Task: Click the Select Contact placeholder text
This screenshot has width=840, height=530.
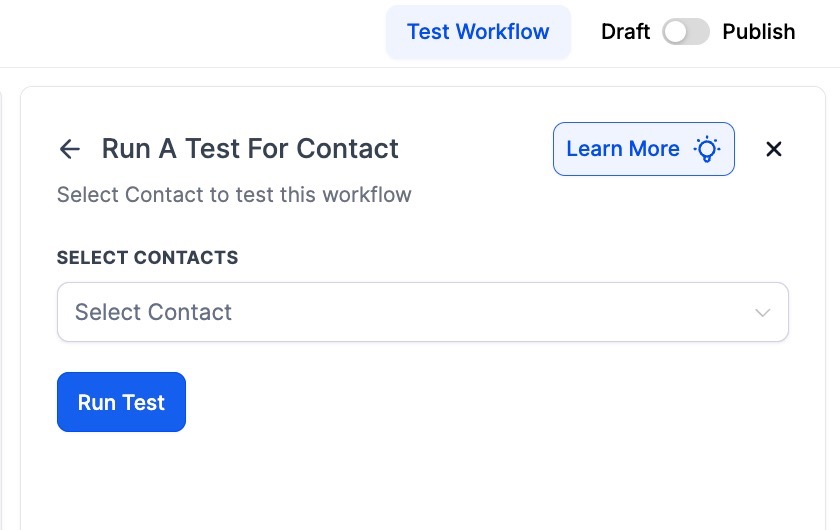Action: [153, 312]
